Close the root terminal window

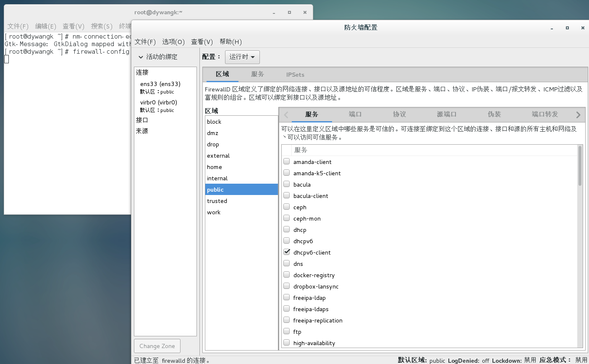coord(305,13)
